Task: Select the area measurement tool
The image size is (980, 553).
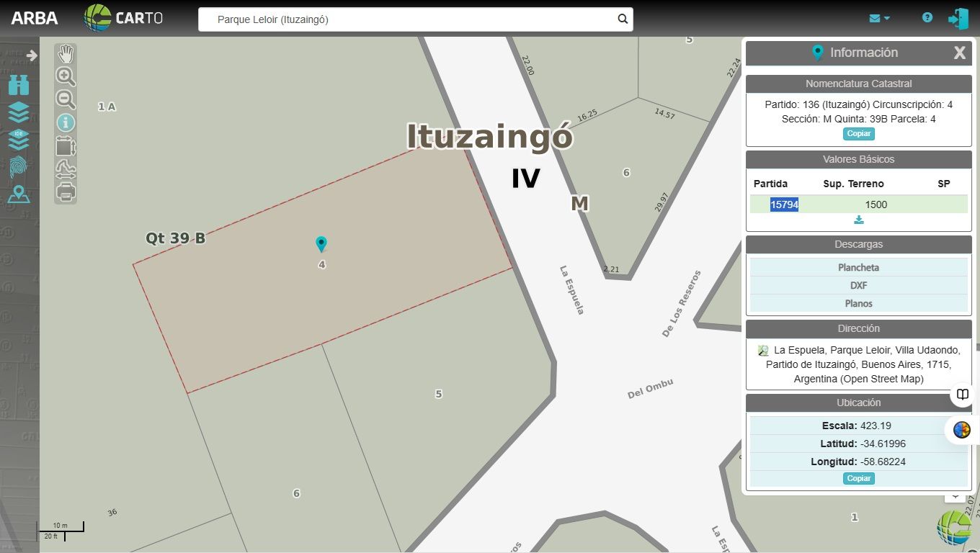Action: click(x=66, y=146)
